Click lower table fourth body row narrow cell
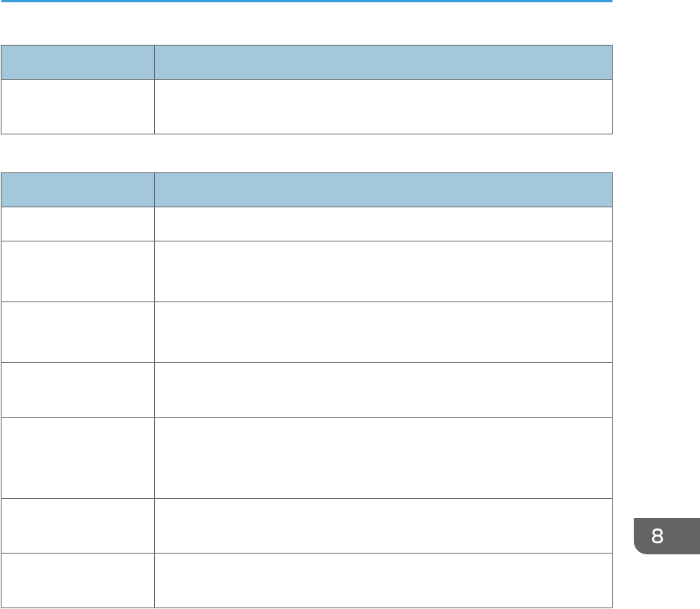This screenshot has width=700, height=609. pyautogui.click(x=77, y=390)
